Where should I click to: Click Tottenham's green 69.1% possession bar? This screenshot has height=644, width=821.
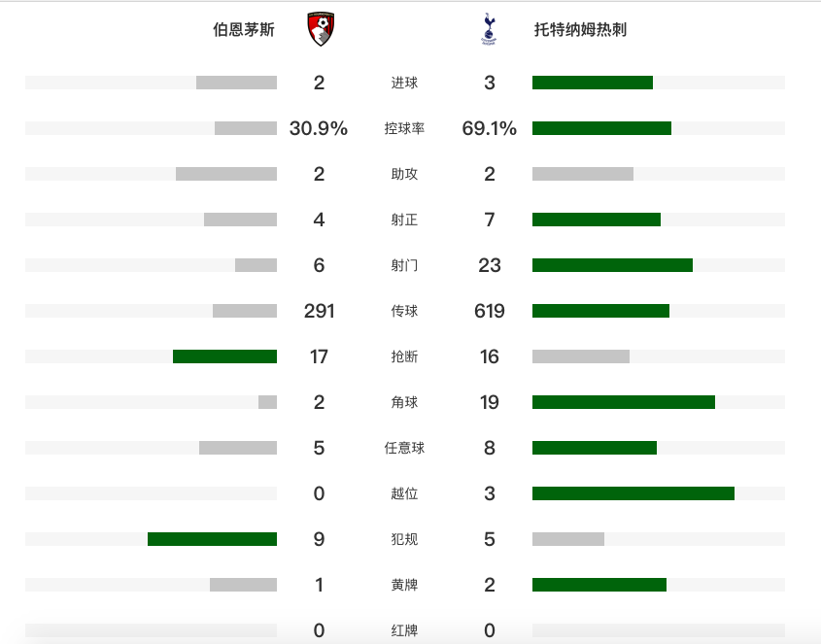601,128
